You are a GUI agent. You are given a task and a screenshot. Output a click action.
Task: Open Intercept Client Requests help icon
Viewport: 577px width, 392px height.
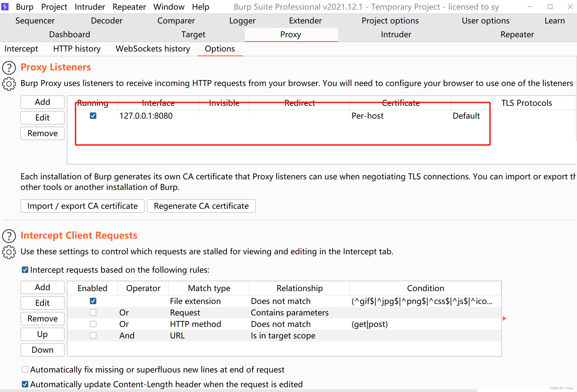(x=9, y=236)
